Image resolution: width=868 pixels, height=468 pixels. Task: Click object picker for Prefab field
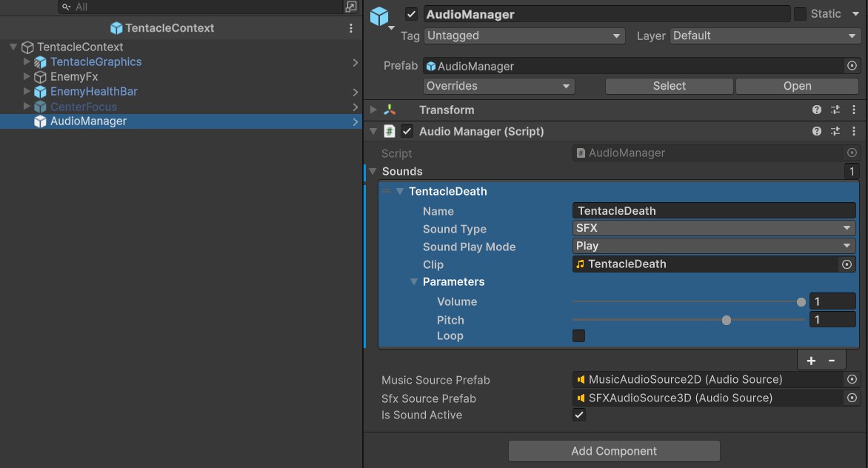[852, 66]
